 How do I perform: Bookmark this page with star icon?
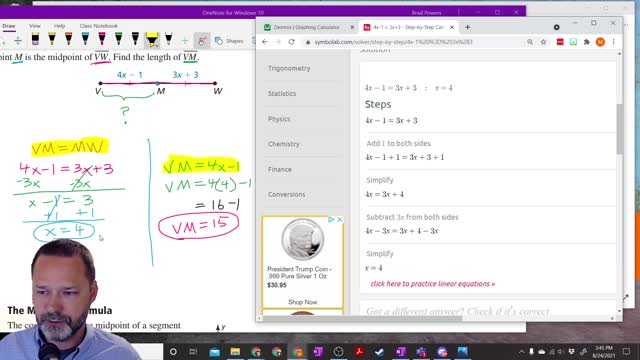tap(543, 42)
